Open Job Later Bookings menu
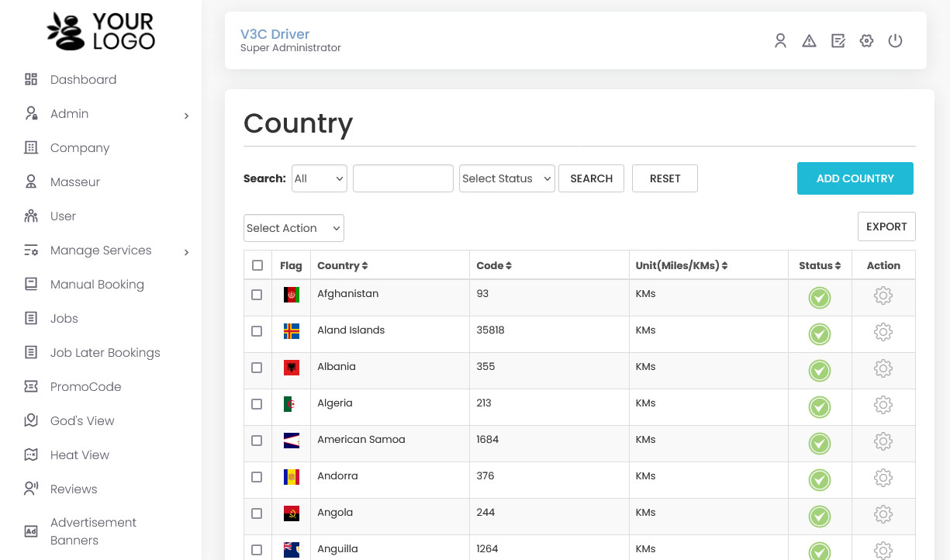950x560 pixels. tap(105, 352)
